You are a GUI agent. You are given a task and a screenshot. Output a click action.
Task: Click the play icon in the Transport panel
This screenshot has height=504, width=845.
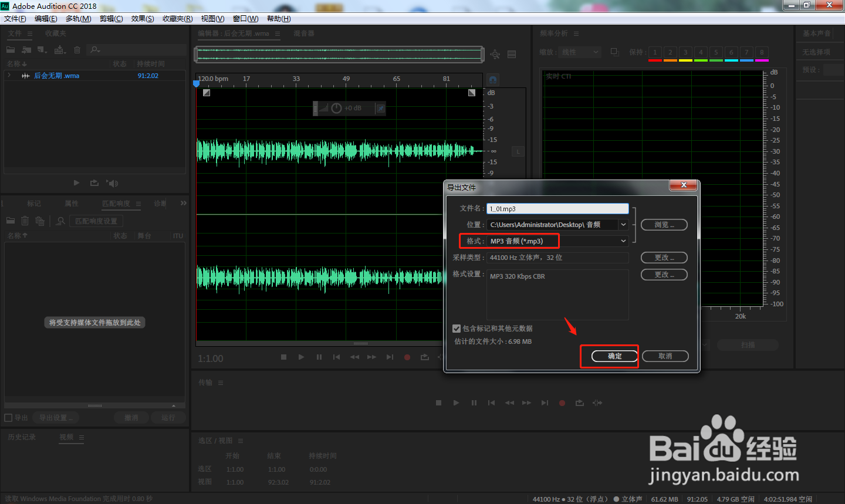click(456, 403)
